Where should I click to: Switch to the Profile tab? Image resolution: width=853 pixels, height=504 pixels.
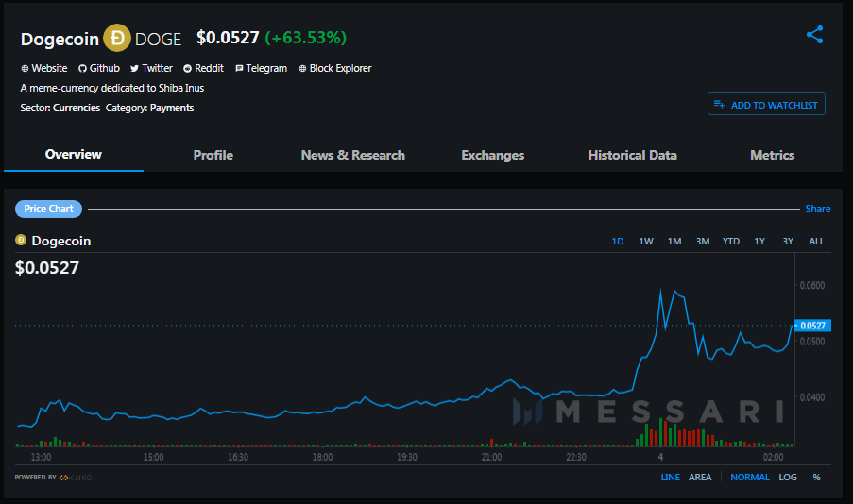point(213,155)
